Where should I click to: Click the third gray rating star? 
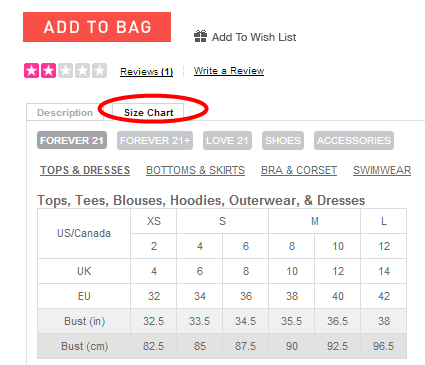click(65, 71)
